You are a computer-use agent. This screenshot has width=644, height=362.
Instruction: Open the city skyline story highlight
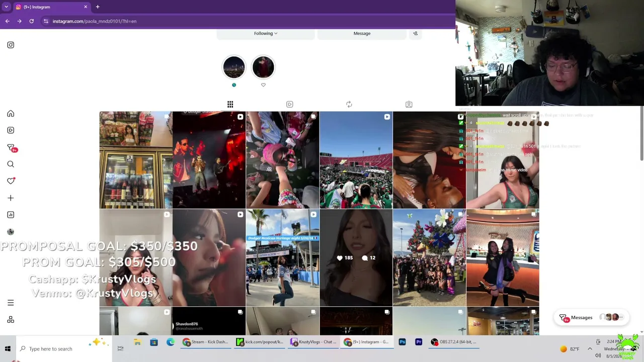point(234,67)
